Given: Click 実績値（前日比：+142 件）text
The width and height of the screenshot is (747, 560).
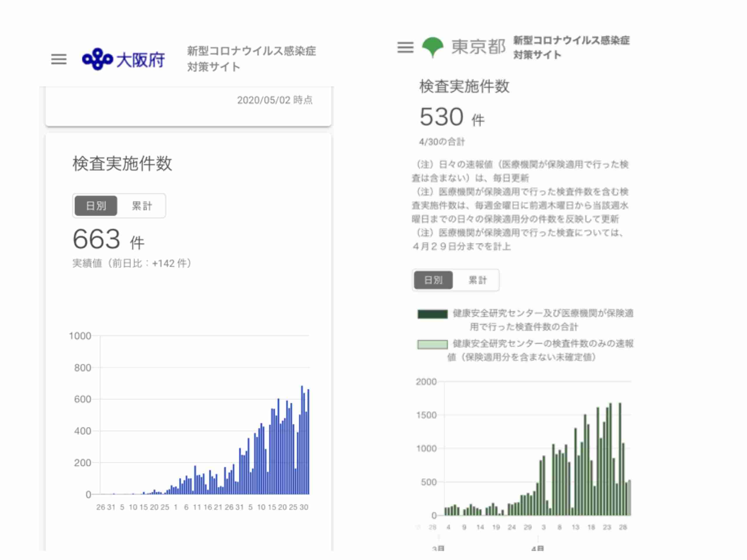Looking at the screenshot, I should pos(132,263).
